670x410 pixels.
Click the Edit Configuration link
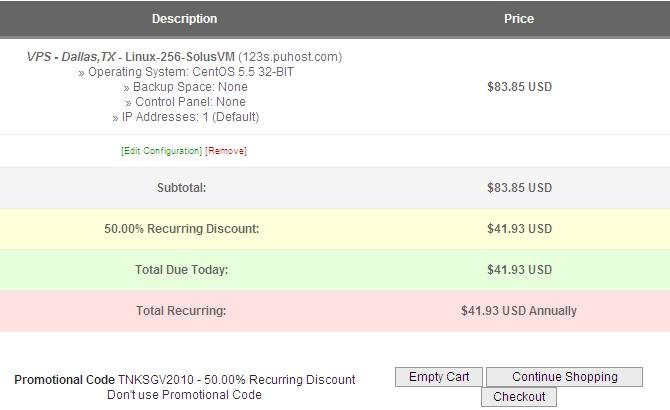click(x=162, y=151)
